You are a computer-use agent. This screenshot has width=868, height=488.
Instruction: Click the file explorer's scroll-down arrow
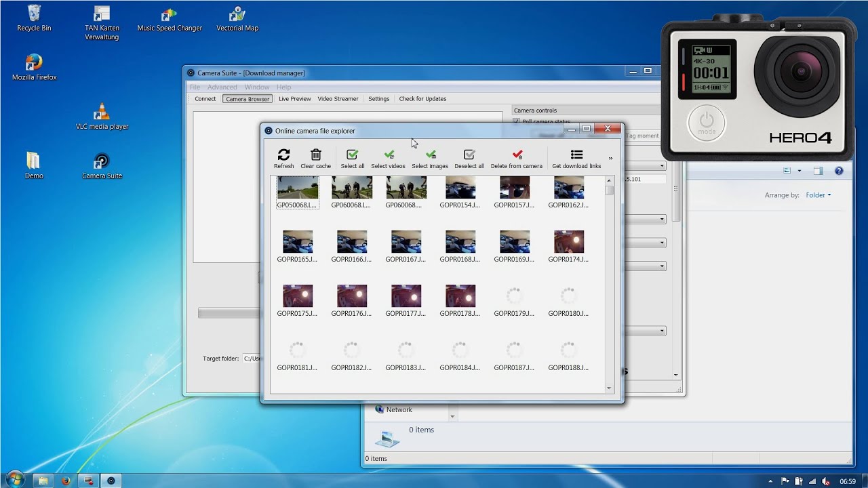click(x=609, y=388)
